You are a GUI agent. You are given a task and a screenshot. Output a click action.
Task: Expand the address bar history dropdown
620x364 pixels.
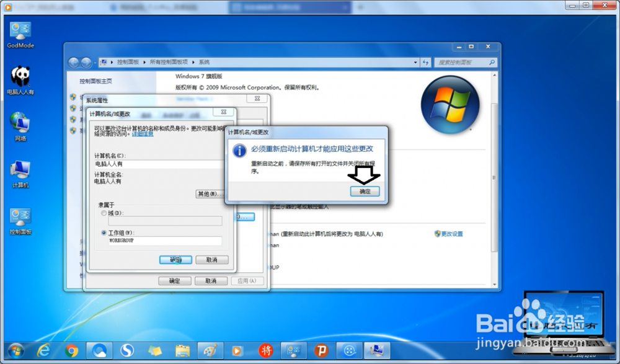coord(415,62)
